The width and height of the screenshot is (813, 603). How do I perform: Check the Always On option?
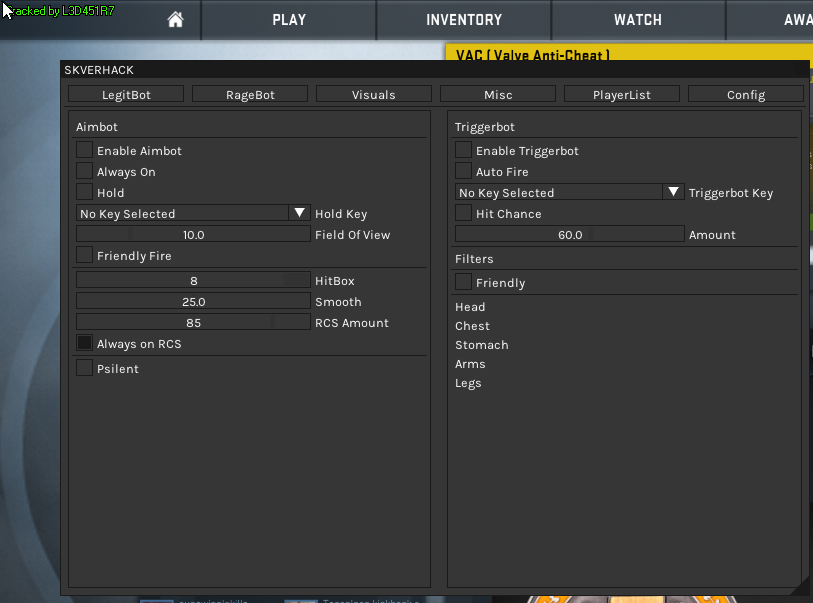click(85, 171)
